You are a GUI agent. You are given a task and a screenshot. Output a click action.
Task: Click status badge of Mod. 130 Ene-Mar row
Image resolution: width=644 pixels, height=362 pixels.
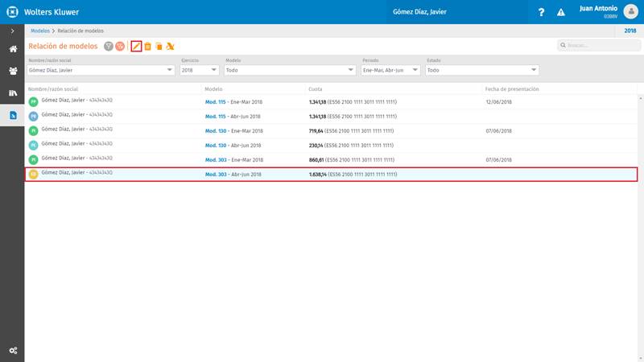click(x=33, y=130)
